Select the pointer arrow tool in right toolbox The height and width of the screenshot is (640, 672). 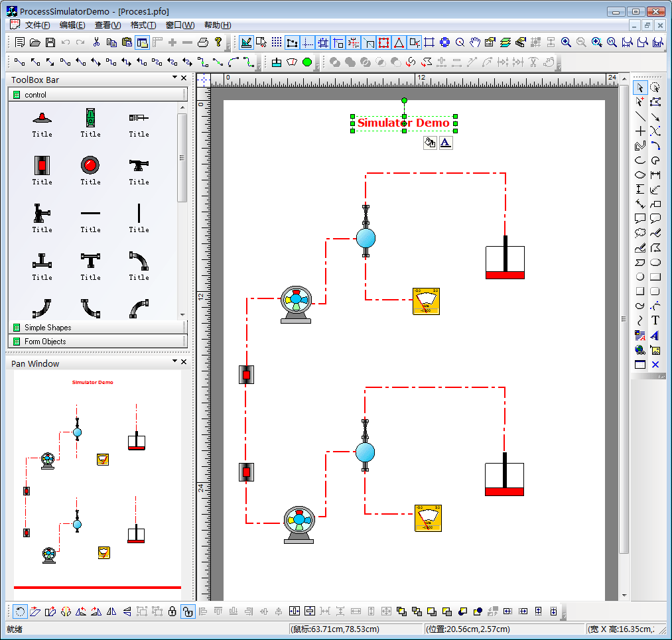click(x=639, y=88)
